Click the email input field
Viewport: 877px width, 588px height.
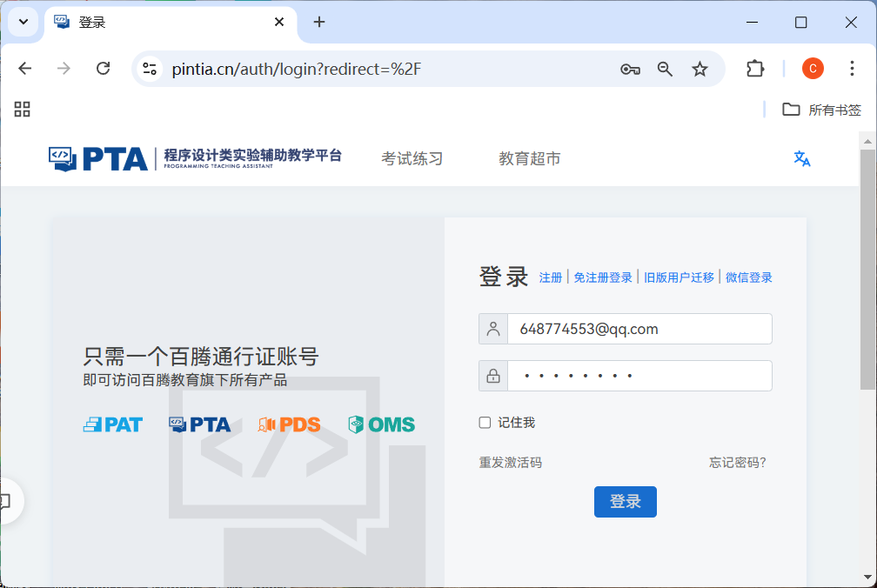(x=639, y=329)
